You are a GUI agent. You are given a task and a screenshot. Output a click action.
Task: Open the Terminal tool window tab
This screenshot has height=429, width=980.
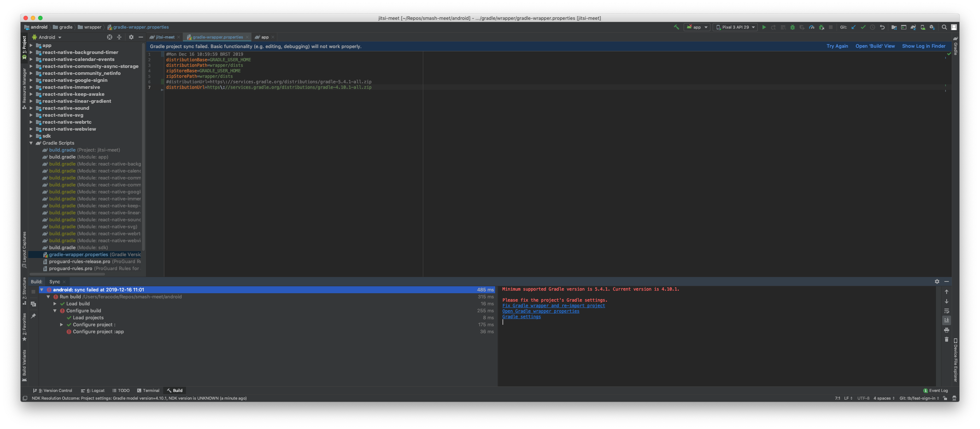[149, 390]
